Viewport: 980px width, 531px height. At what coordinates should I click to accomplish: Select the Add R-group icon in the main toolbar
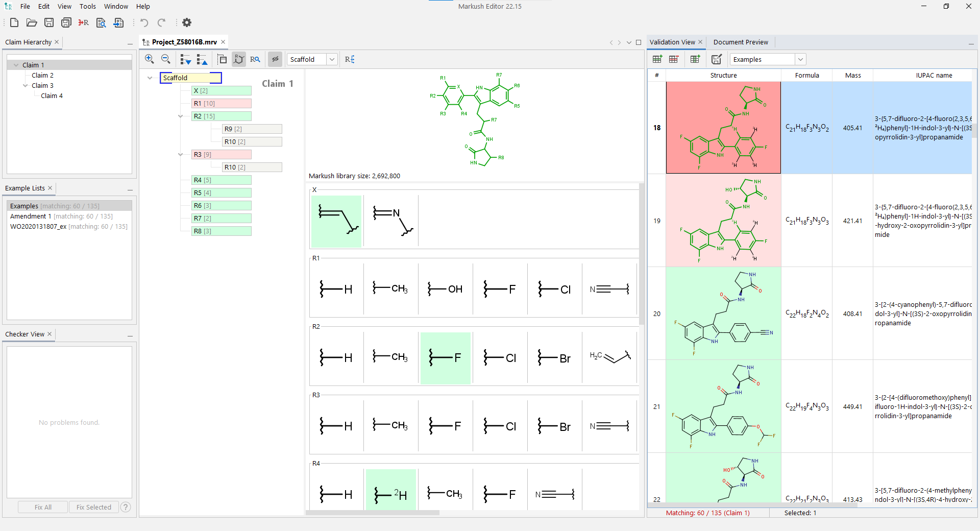(83, 22)
